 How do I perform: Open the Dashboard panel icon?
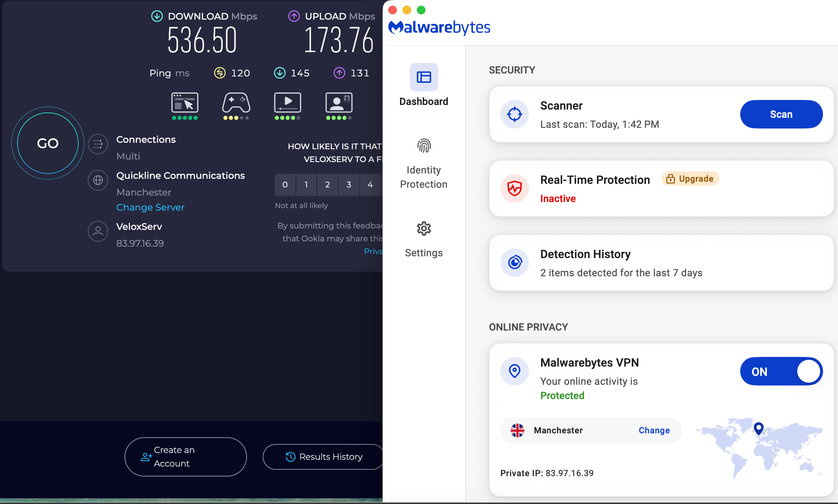423,77
